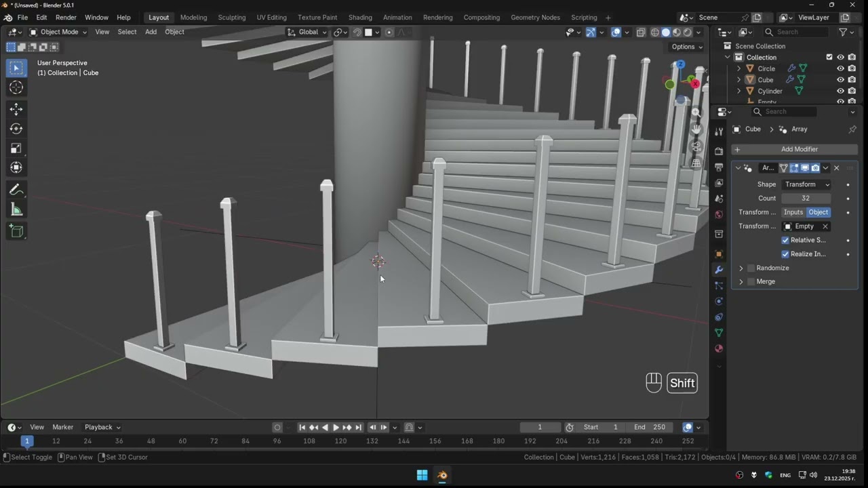This screenshot has height=488, width=868.
Task: Switch to solid viewport shading
Action: pos(666,32)
